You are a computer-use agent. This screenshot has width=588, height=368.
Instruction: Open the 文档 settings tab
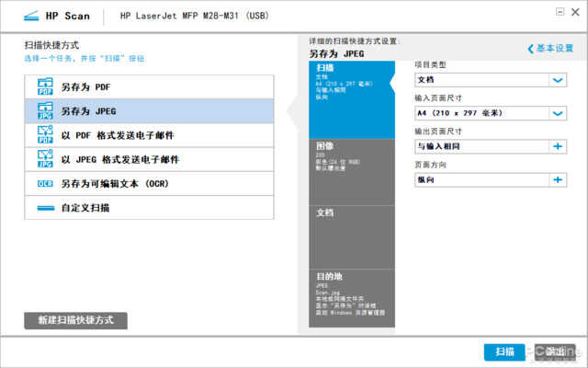pos(352,237)
